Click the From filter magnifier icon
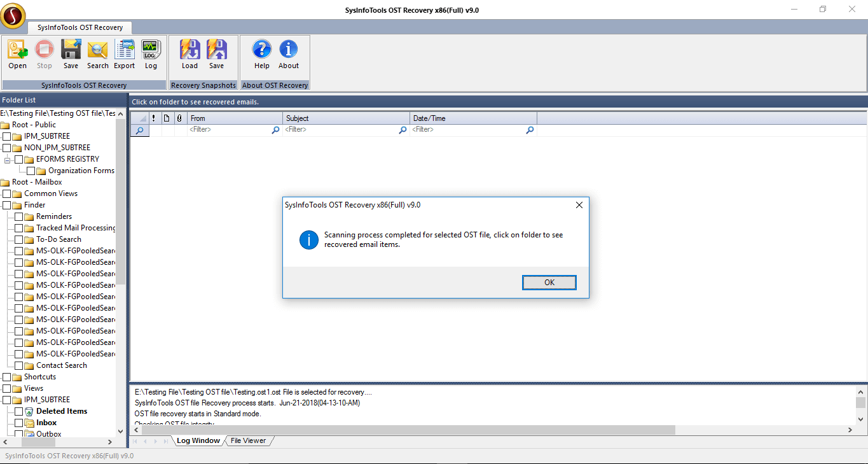This screenshot has height=464, width=868. pyautogui.click(x=276, y=130)
